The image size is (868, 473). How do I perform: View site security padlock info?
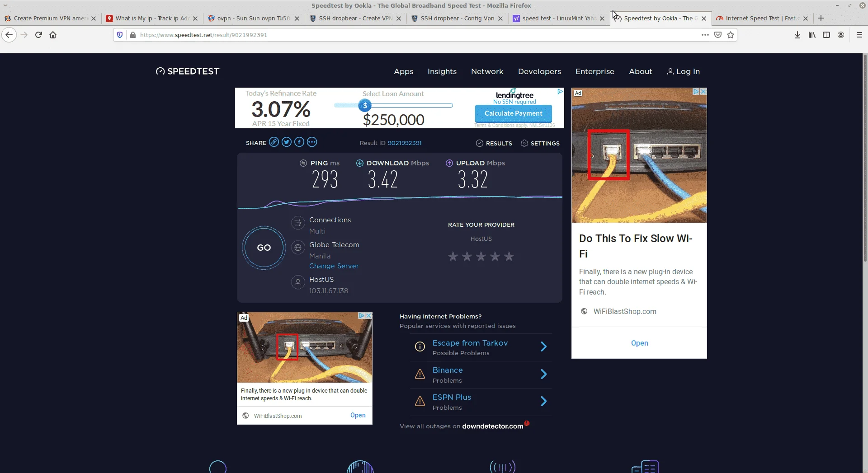pyautogui.click(x=133, y=35)
